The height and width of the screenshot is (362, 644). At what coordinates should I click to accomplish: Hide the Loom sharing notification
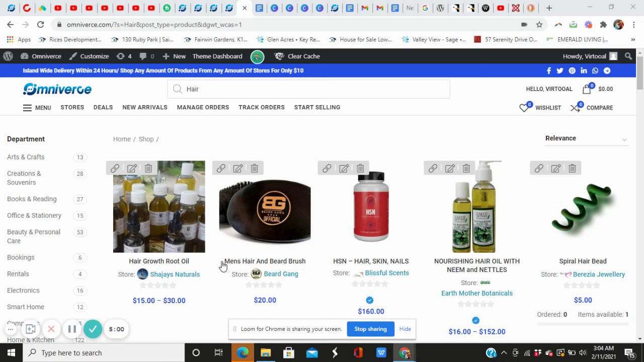pos(405,329)
